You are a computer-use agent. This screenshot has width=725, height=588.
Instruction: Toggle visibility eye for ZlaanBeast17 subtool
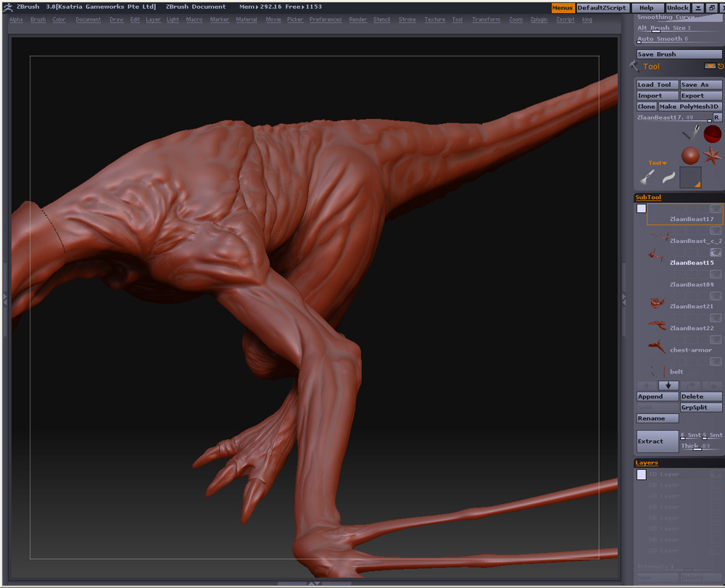pos(716,209)
